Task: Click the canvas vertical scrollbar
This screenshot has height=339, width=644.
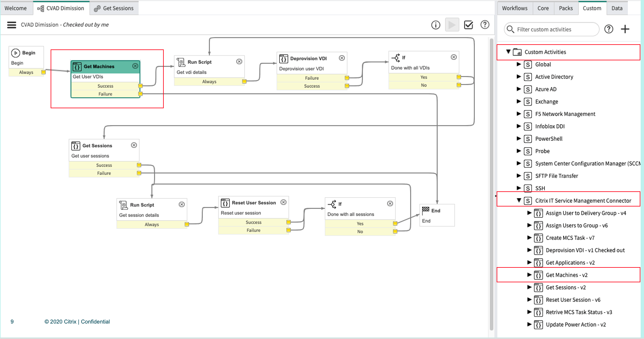Action: click(x=491, y=182)
